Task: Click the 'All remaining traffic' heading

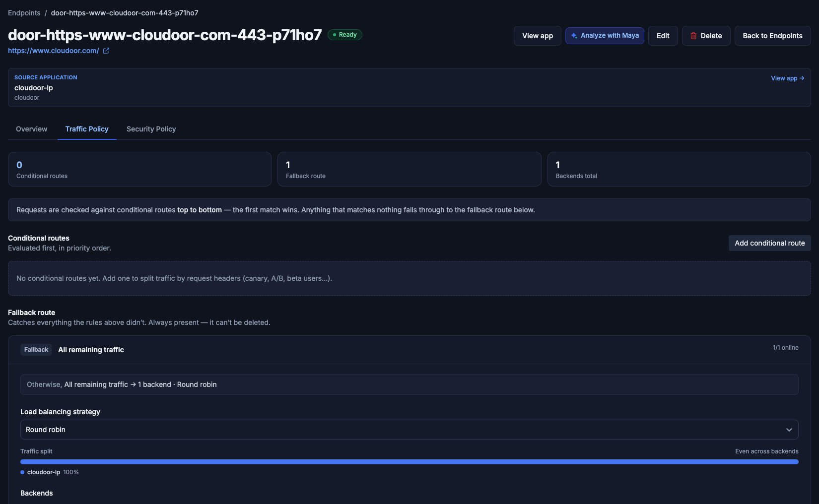Action: point(91,350)
